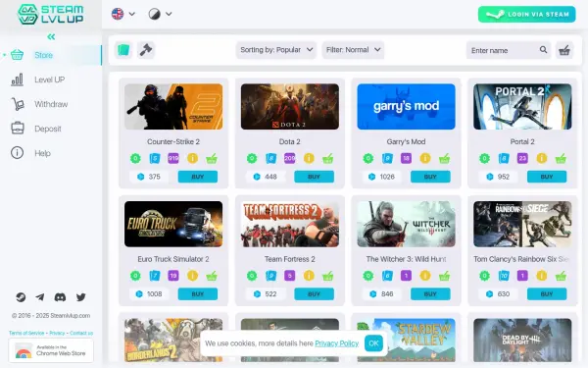Click Login via Steam button
The image size is (588, 368).
tap(526, 15)
